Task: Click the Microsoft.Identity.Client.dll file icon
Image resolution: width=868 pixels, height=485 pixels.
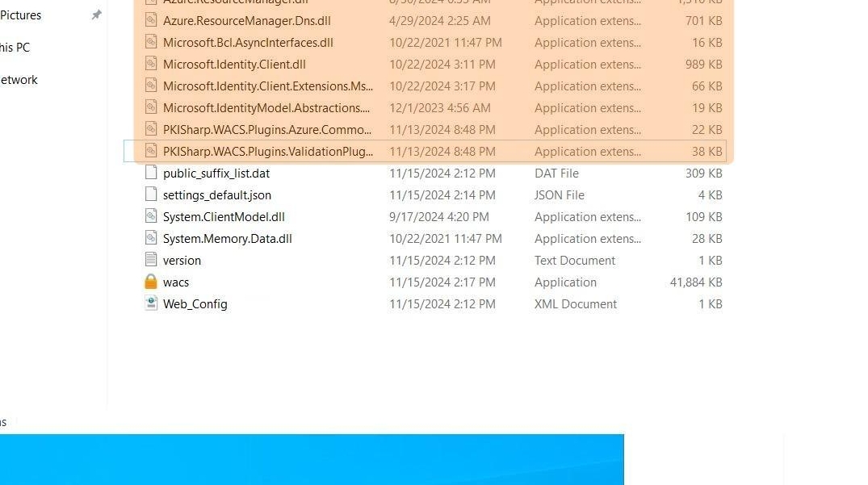Action: pos(150,64)
